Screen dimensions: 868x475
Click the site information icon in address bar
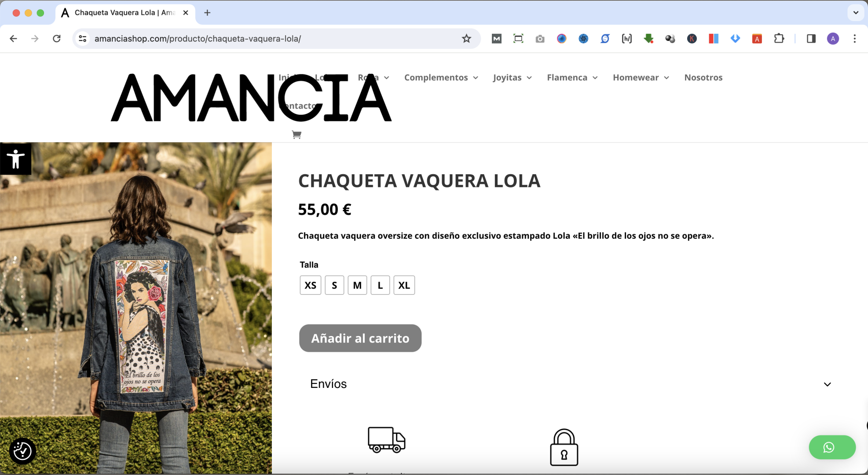click(x=83, y=39)
